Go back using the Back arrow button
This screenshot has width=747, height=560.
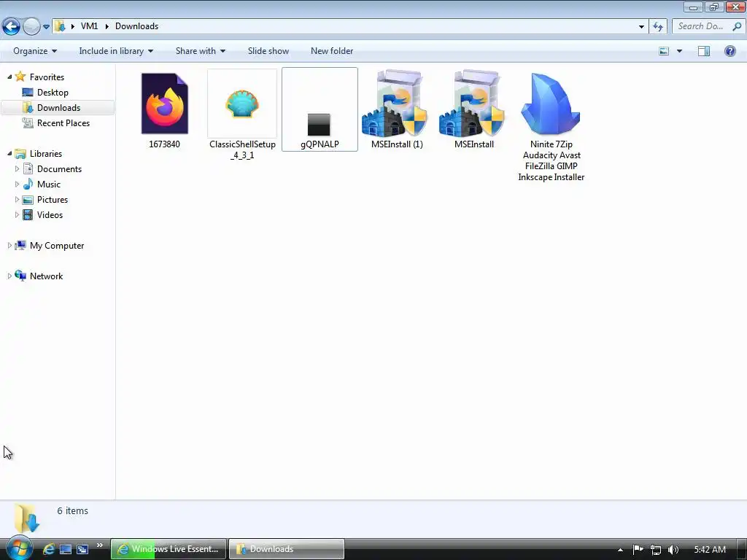click(x=12, y=26)
